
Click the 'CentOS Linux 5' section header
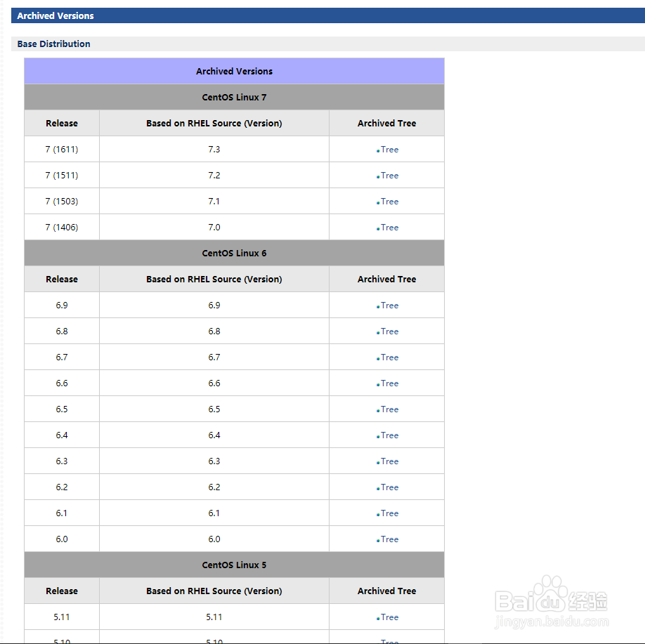[x=234, y=565]
